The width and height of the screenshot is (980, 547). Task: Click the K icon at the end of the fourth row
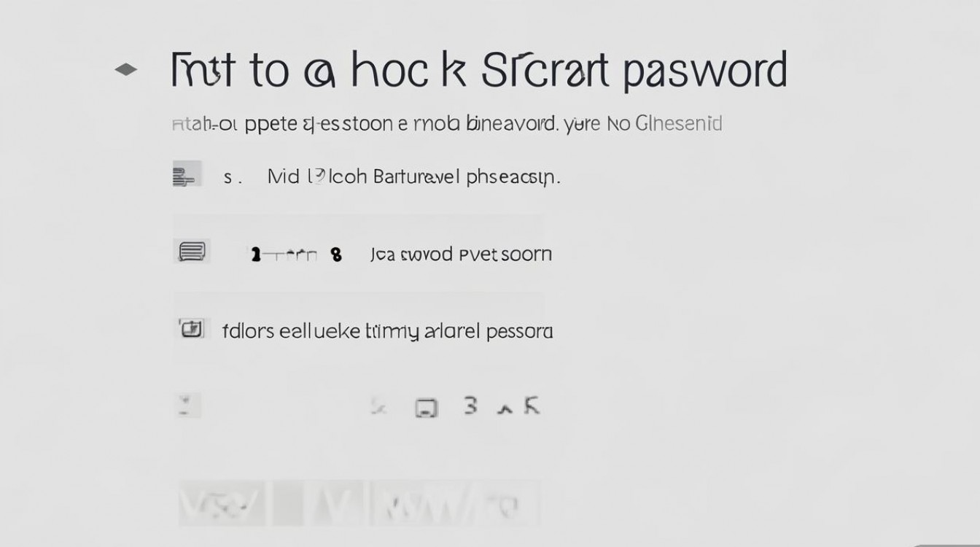coord(532,406)
